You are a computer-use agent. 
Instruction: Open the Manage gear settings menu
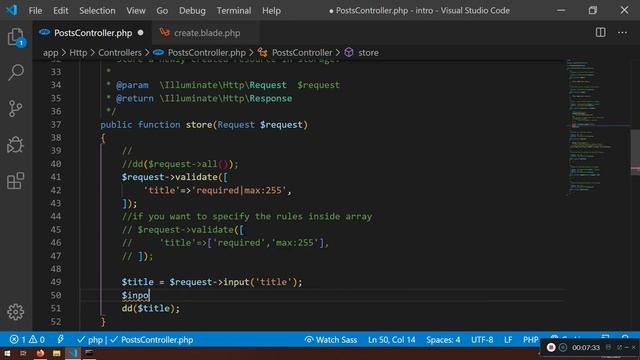coord(16,312)
